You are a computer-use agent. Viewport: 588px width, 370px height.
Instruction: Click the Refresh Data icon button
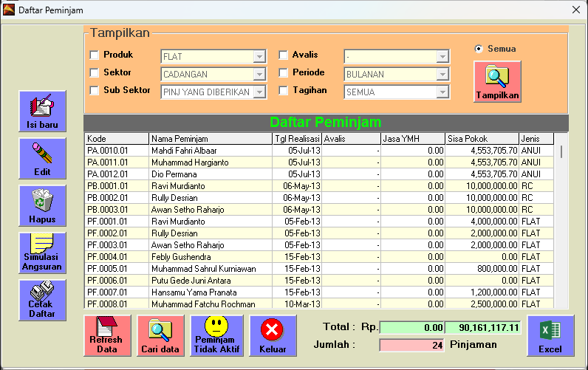pos(107,335)
